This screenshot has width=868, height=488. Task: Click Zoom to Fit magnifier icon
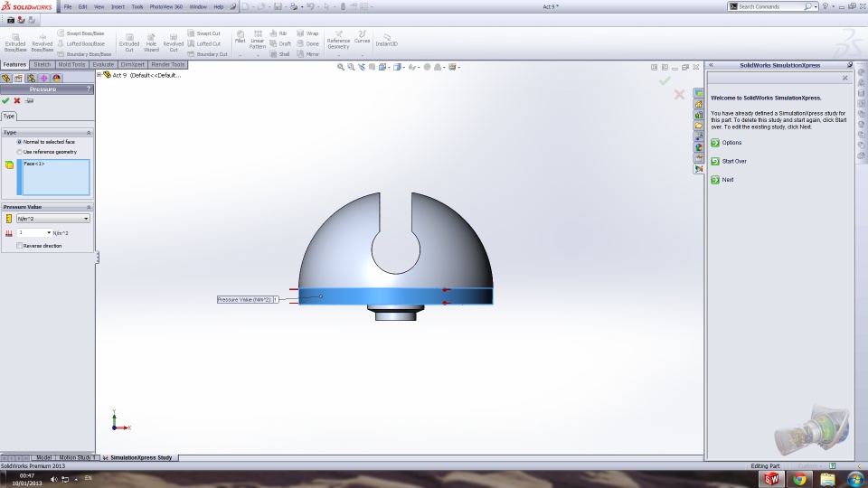tap(341, 67)
